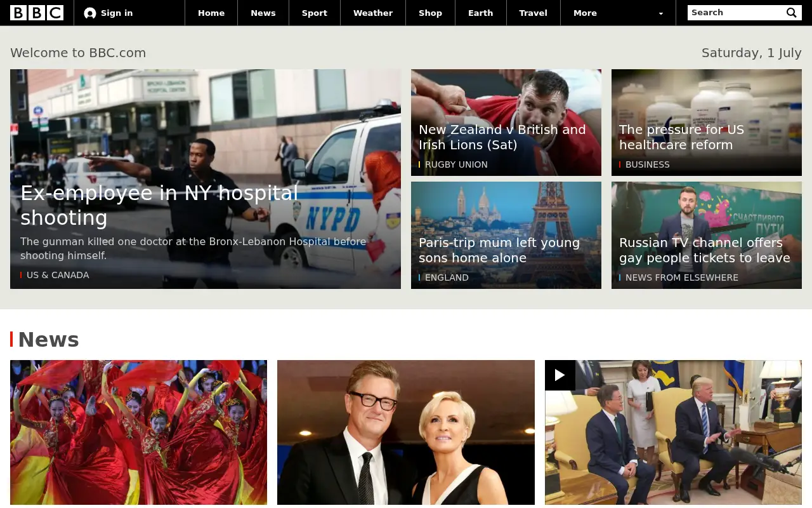Read New Zealand v British and Irish Lions story
Screen dimensions: 812x508
pos(502,137)
